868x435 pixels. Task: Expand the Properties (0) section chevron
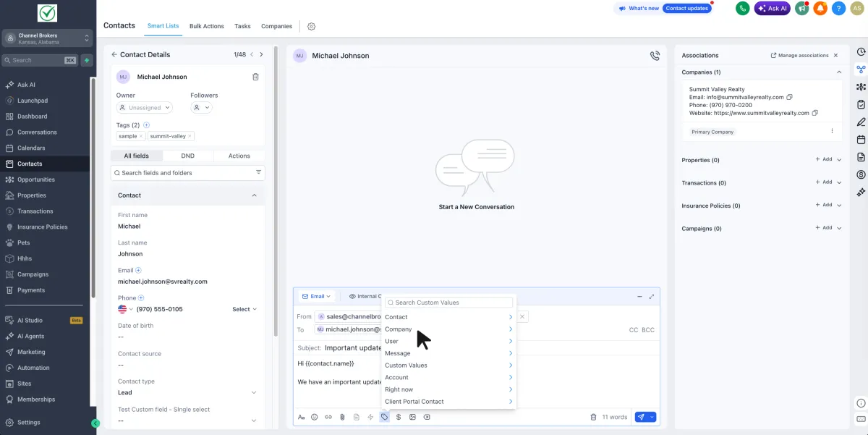coord(839,160)
